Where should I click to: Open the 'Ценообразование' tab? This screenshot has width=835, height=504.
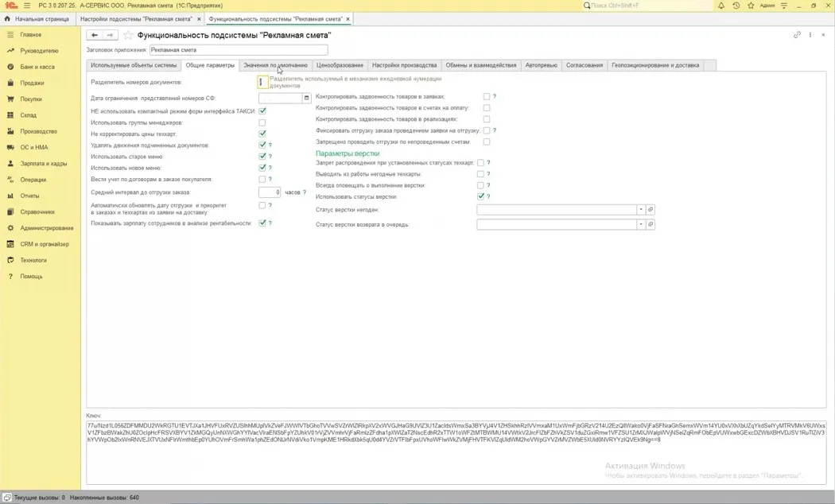[x=340, y=65]
